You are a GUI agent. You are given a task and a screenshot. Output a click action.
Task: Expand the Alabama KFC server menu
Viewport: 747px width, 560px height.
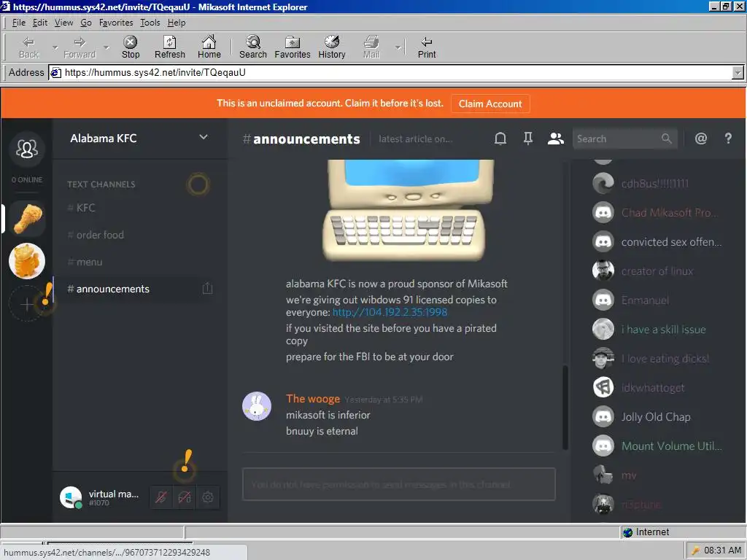(204, 137)
